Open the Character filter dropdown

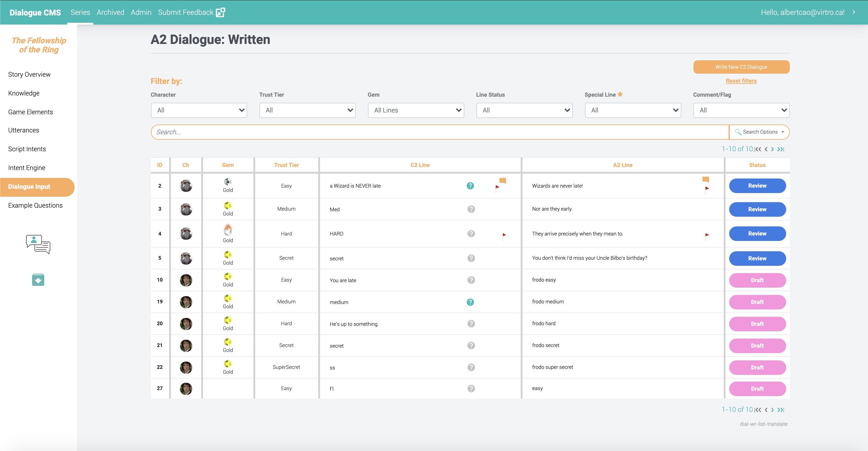pos(199,110)
